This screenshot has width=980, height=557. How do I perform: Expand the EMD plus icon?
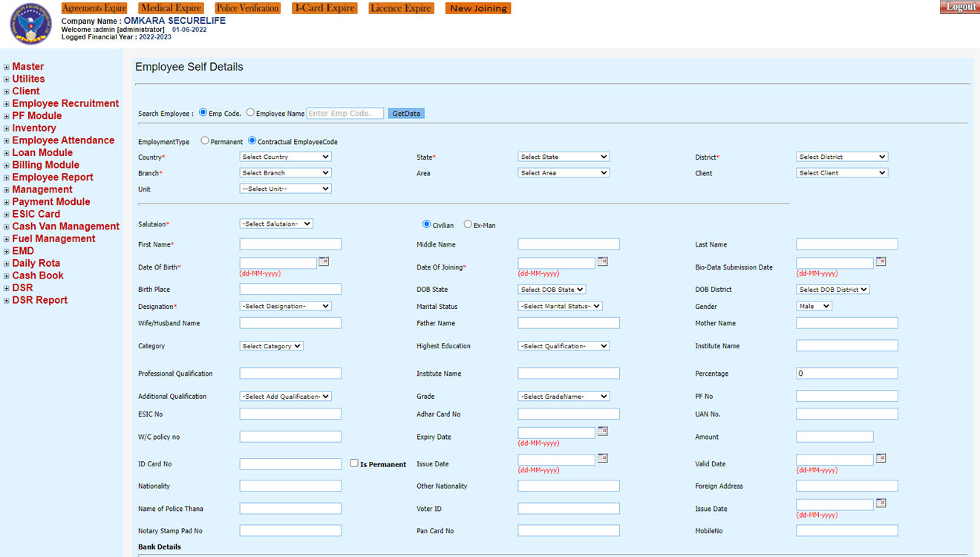[7, 251]
